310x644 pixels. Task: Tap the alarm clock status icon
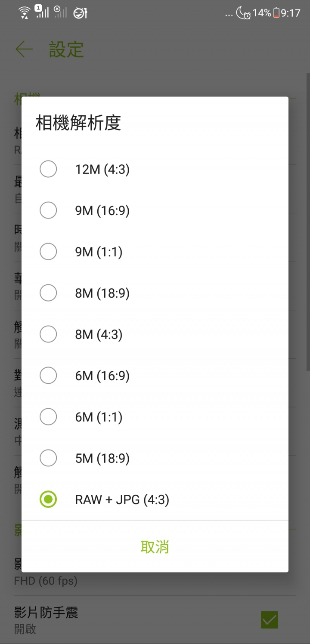(x=247, y=16)
